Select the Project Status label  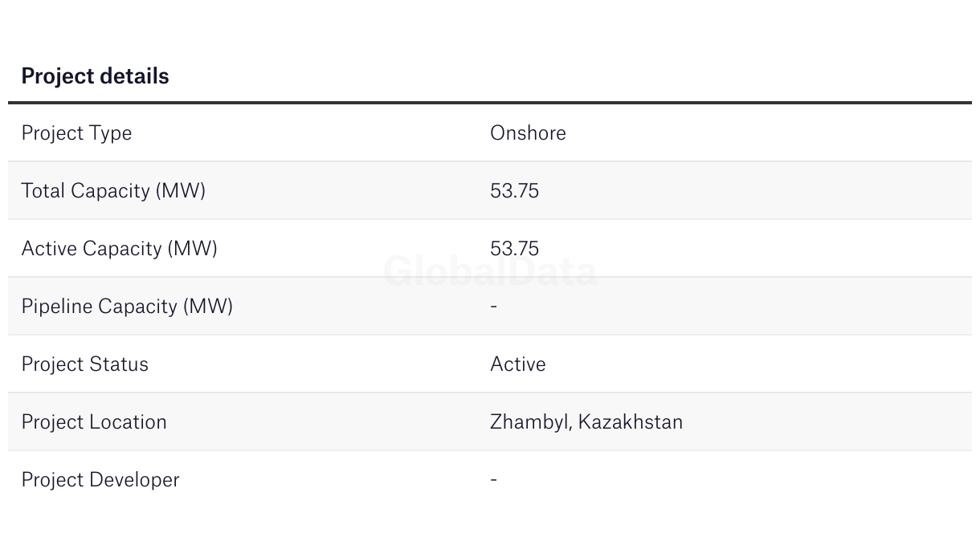[84, 364]
